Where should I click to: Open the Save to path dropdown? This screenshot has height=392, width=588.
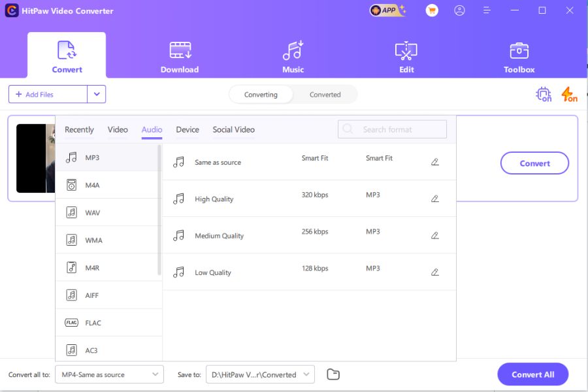[x=260, y=374]
